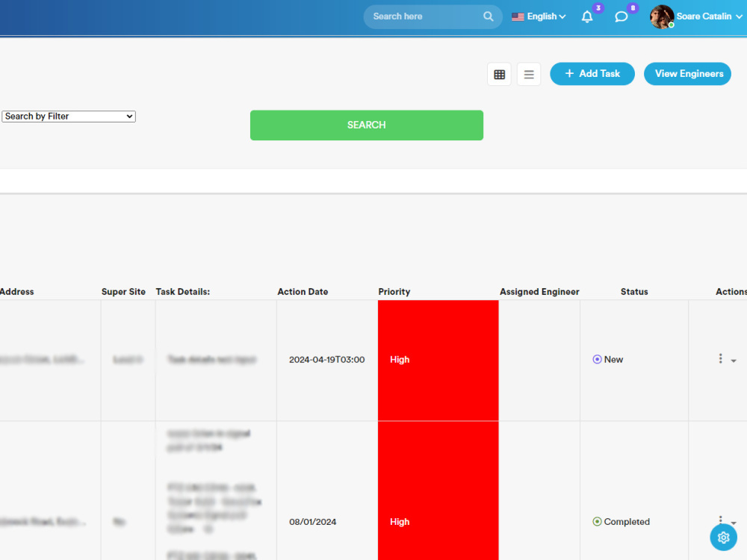Viewport: 747px width, 560px height.
Task: Click the Add Task button
Action: pos(592,74)
